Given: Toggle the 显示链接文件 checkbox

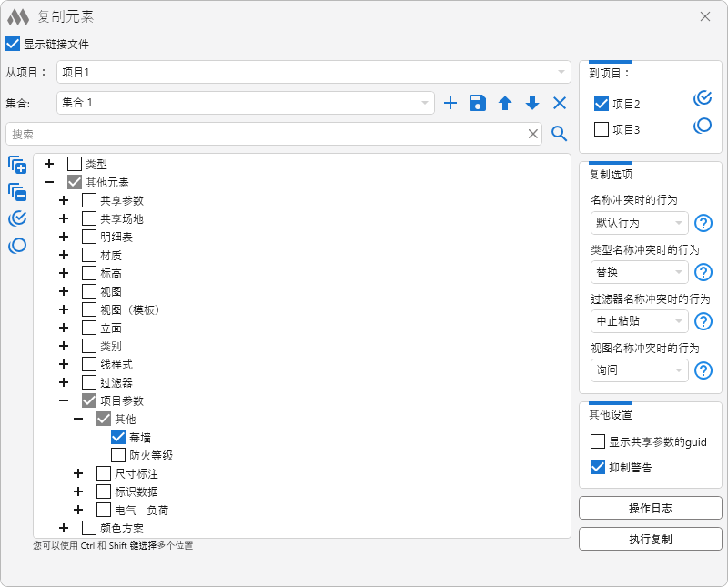Looking at the screenshot, I should [13, 44].
